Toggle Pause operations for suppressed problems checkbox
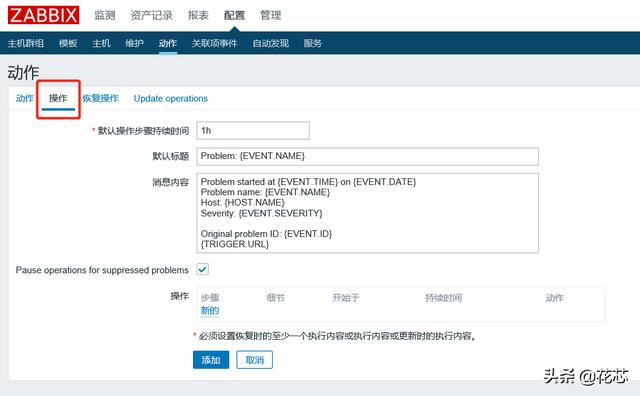Image resolution: width=640 pixels, height=396 pixels. [x=202, y=269]
